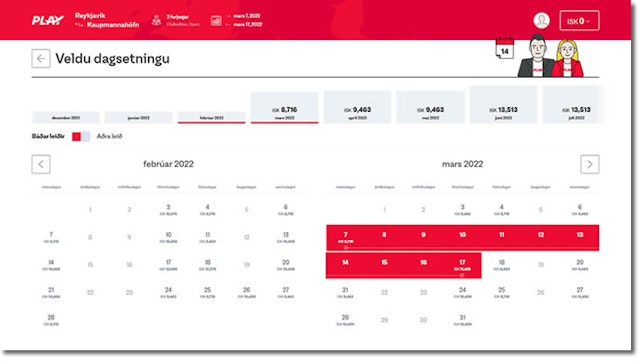Select the Aðra leið one-way option
Viewport: 640px width, 361px height.
[x=109, y=136]
